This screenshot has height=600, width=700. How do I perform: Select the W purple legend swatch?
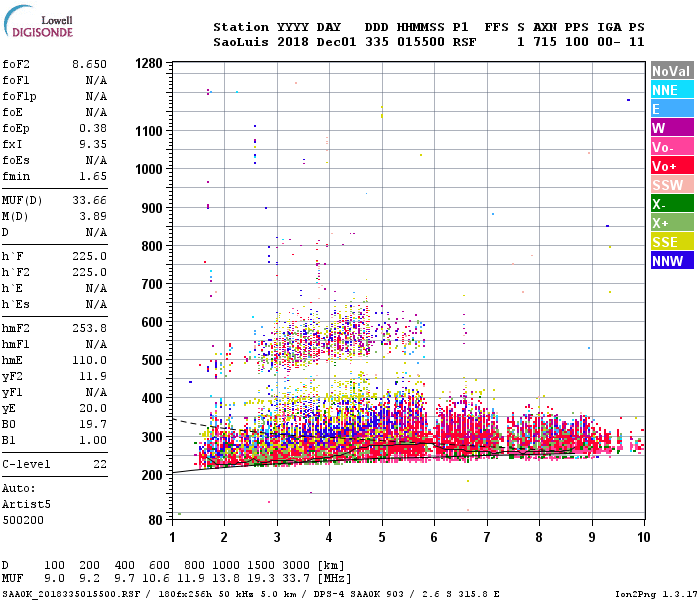(672, 128)
